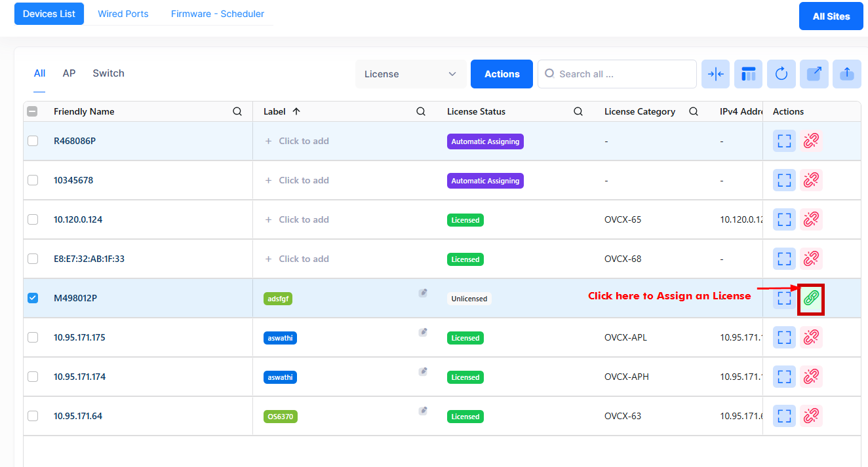Click Automatic Assigning badge for R468086P
The image size is (868, 467).
click(x=485, y=141)
